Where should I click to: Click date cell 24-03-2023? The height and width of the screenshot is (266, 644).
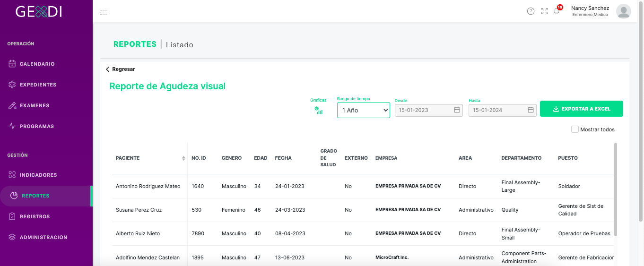(290, 210)
